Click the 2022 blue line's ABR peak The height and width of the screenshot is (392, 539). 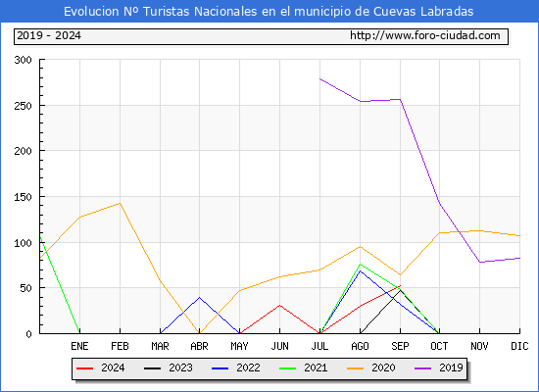point(199,298)
